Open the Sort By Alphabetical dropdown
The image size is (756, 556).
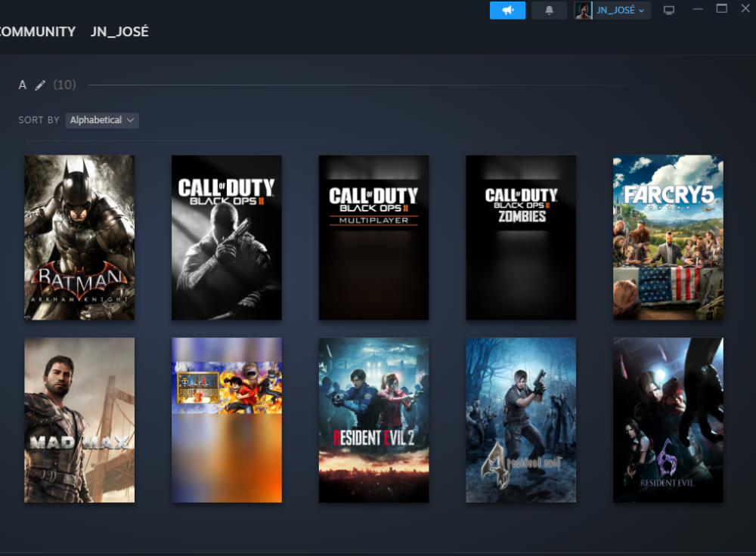102,120
